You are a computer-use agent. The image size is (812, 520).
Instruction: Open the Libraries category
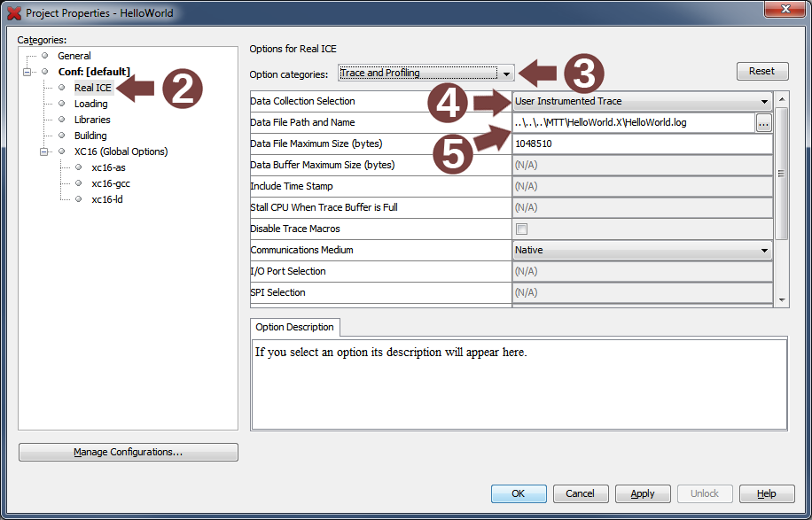pyautogui.click(x=92, y=120)
